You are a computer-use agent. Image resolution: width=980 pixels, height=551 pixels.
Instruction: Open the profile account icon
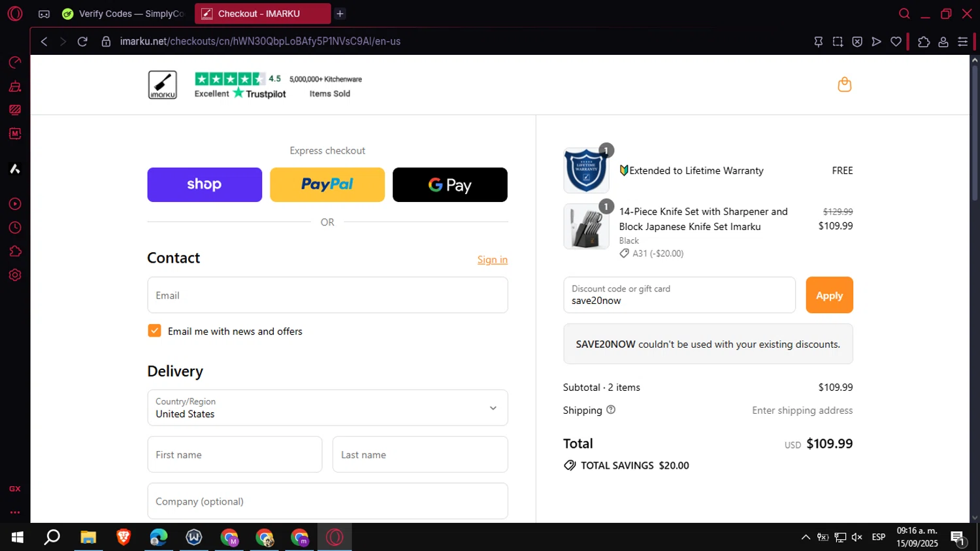pyautogui.click(x=943, y=41)
